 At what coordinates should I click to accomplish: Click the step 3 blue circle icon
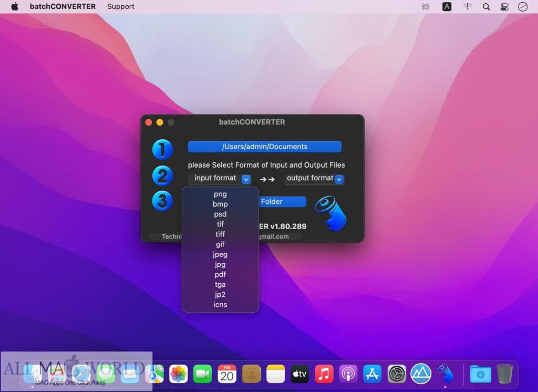point(162,201)
